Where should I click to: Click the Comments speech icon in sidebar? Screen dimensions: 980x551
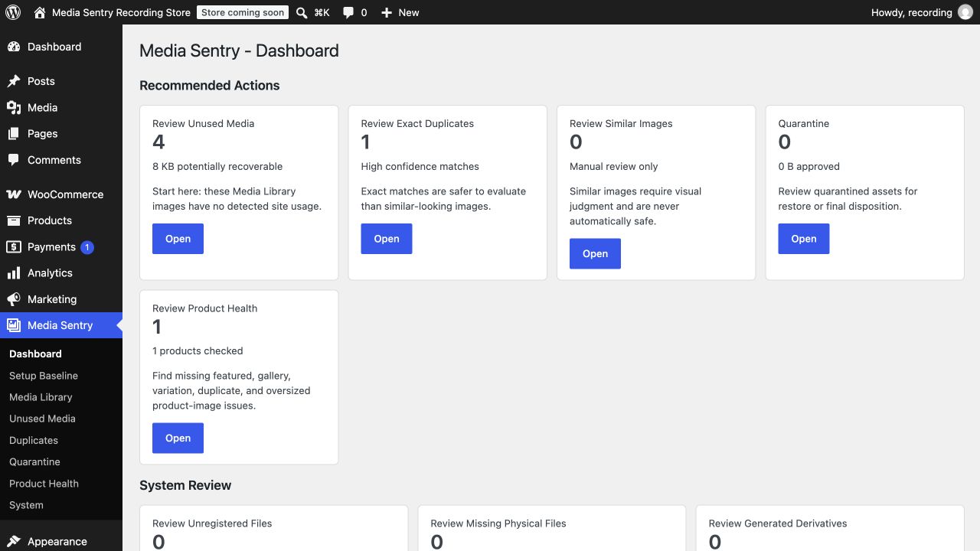click(x=14, y=160)
